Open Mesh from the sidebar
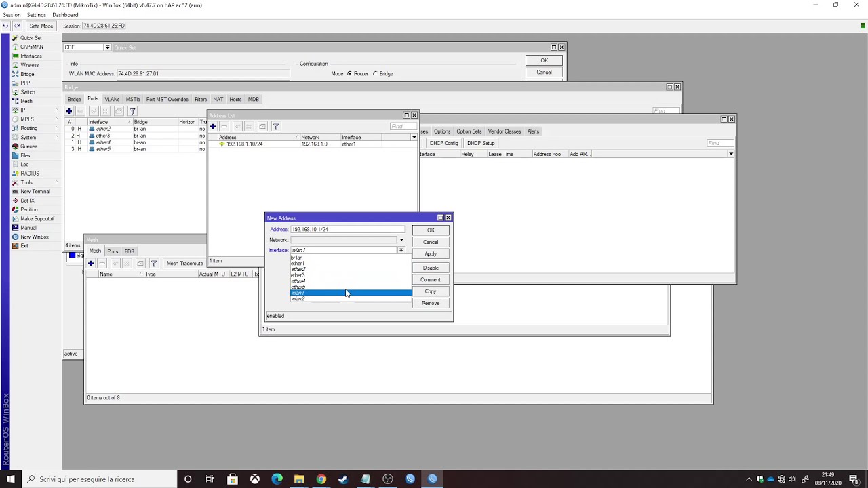 (x=26, y=101)
